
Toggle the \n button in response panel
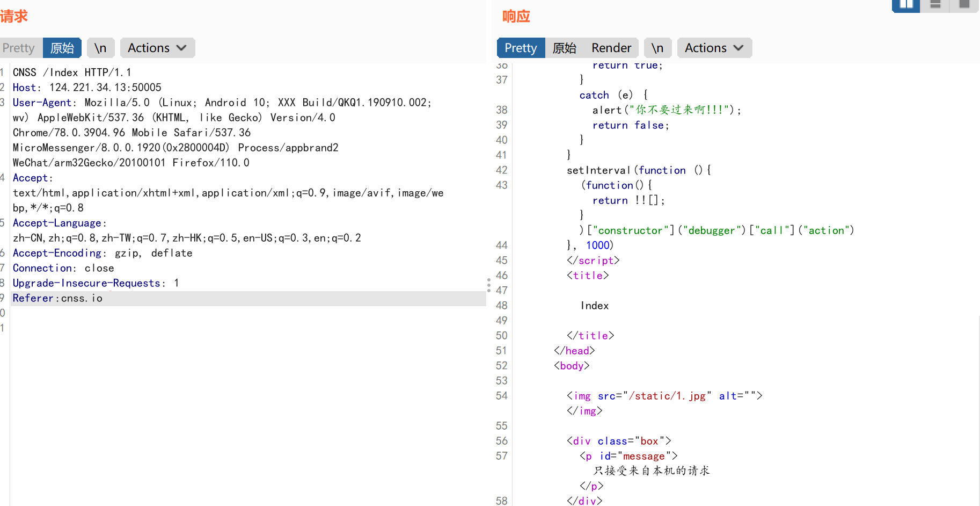[657, 48]
